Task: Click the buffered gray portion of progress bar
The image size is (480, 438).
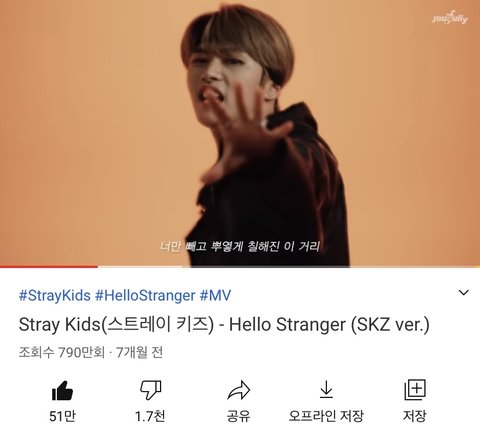Action: pos(140,266)
